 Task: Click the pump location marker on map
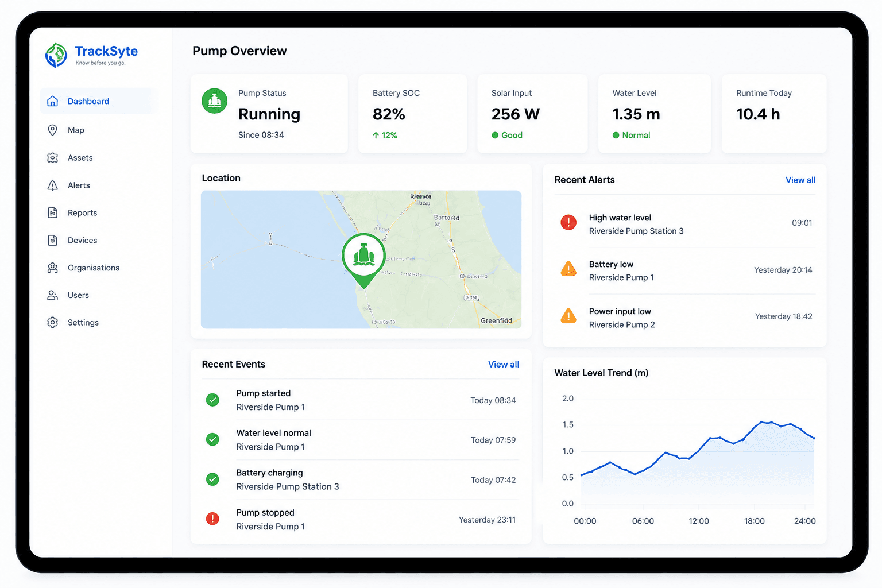(x=363, y=260)
